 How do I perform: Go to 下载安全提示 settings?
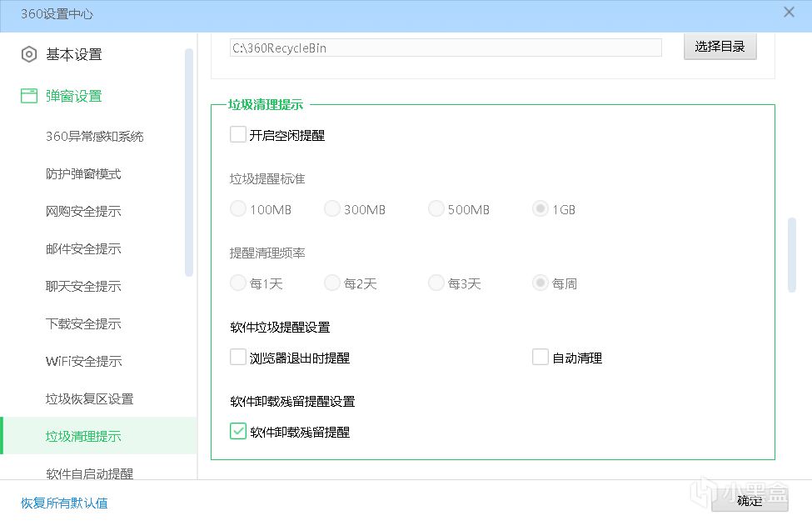pyautogui.click(x=83, y=323)
